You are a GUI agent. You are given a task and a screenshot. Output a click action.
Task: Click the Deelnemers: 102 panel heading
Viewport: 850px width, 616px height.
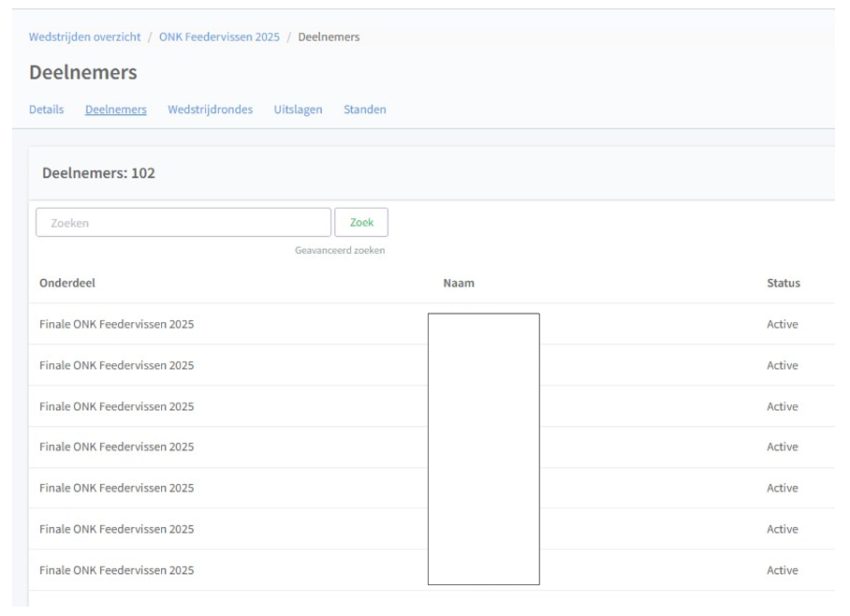98,173
